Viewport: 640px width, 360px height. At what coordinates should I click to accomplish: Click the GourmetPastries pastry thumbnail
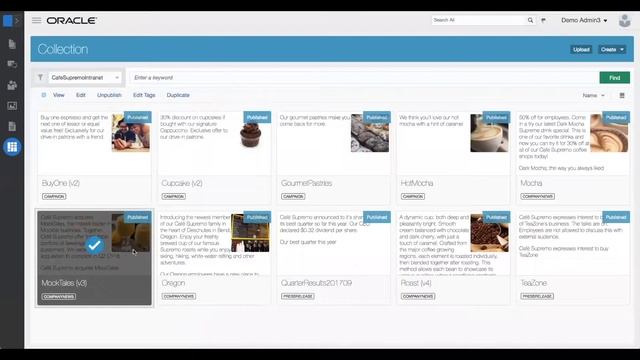[370, 133]
